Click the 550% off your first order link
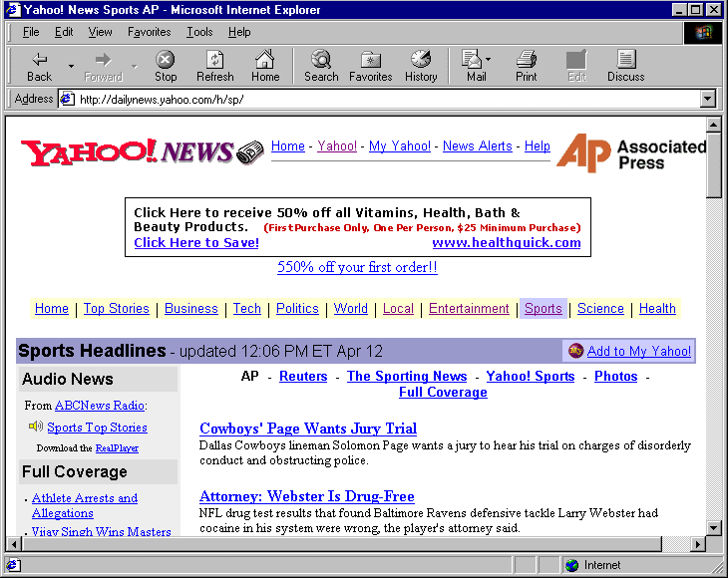 coord(357,267)
